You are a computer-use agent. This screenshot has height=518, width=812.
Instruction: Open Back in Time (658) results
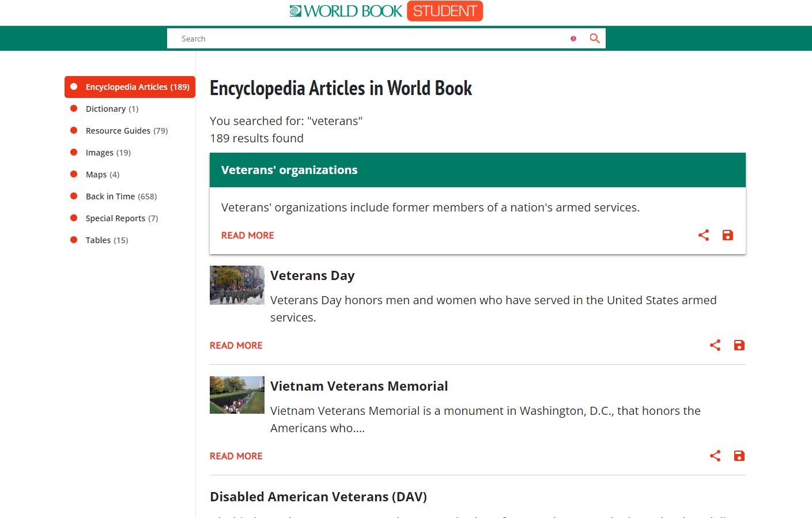(x=121, y=196)
